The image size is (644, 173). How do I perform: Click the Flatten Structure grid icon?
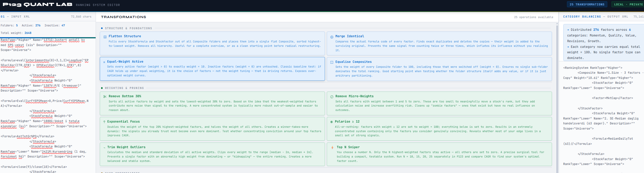105,37
